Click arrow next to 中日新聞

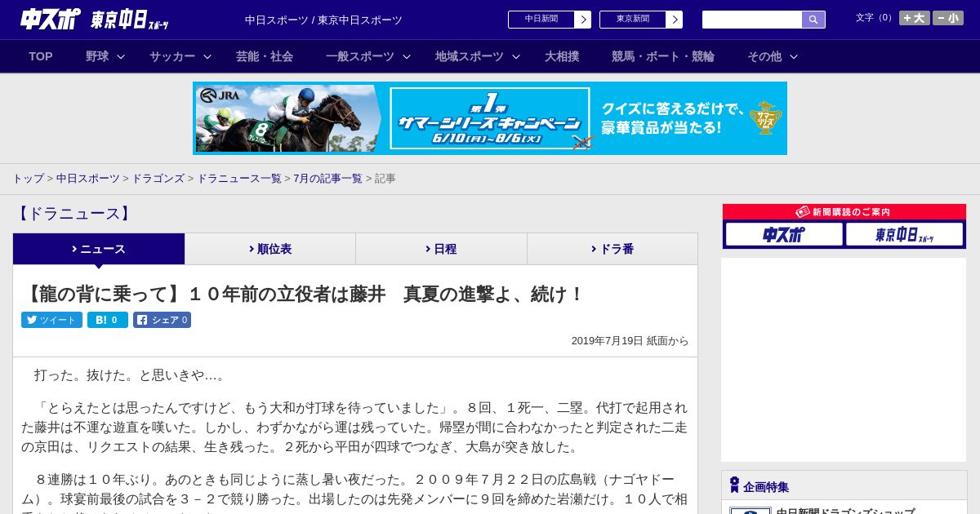click(583, 20)
